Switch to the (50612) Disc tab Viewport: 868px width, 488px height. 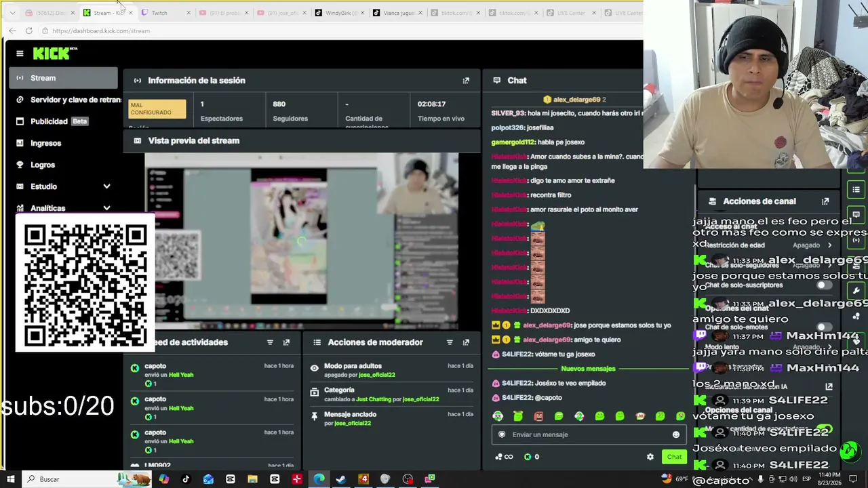50,13
